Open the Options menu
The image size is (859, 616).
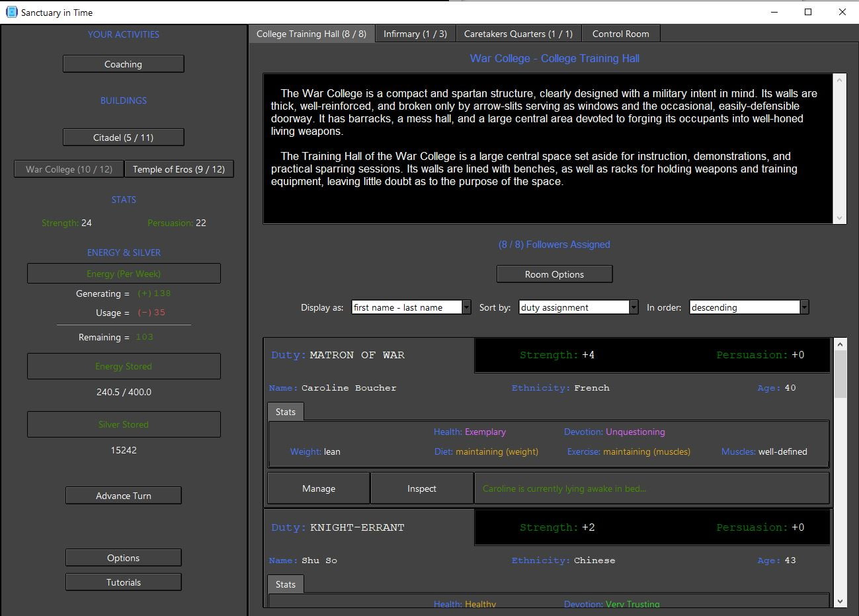click(123, 558)
